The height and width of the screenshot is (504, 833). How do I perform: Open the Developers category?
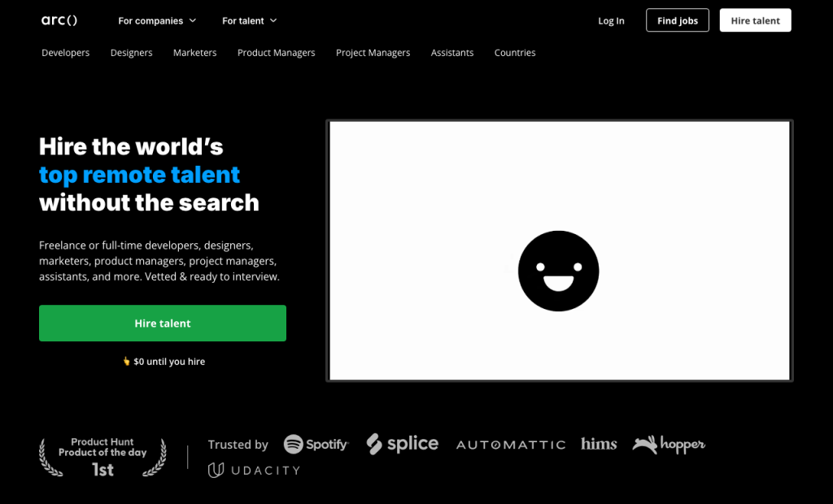[65, 53]
